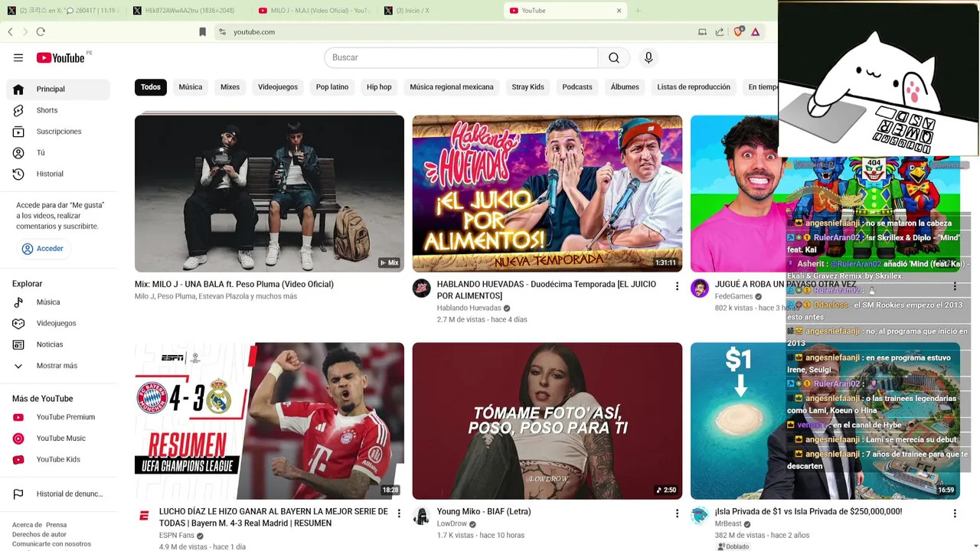Image resolution: width=980 pixels, height=551 pixels.
Task: Close the active YouTube browser tab
Action: (619, 11)
